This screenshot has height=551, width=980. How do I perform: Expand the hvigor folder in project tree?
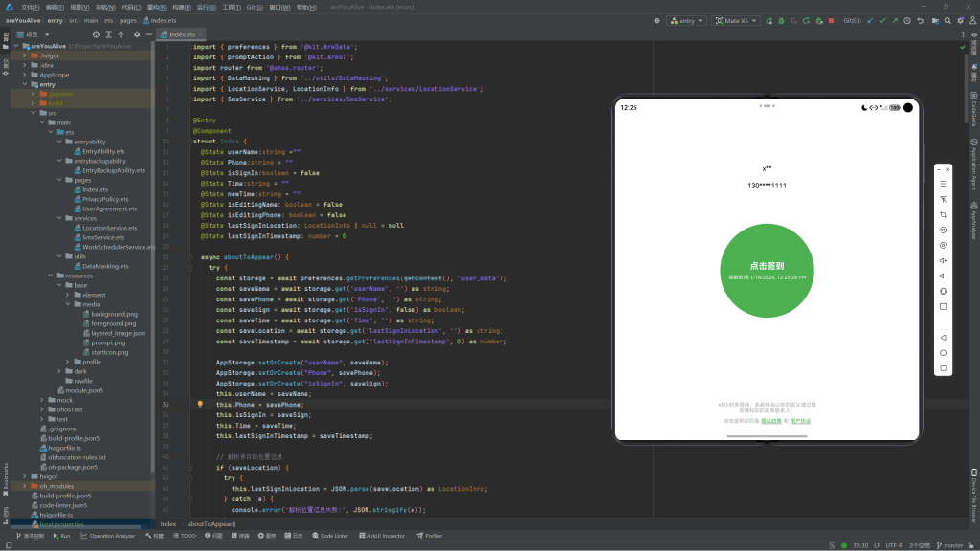point(26,475)
